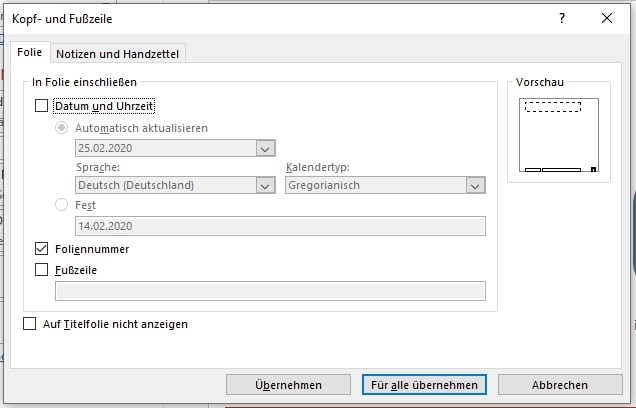Check Auf Titelfolie nicht anzeigen
636x408 pixels.
click(x=29, y=324)
